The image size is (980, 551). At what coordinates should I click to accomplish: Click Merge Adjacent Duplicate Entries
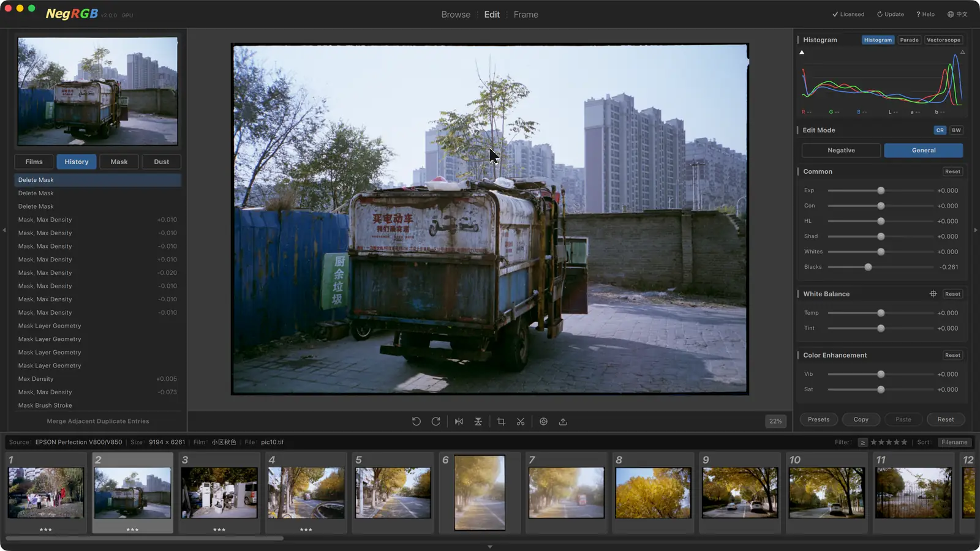coord(98,421)
